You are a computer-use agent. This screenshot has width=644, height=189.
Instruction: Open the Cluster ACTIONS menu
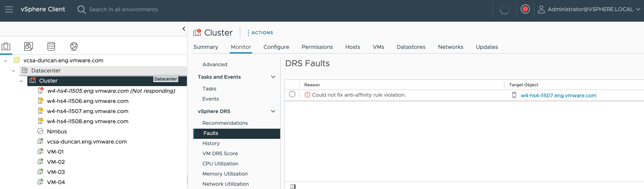260,33
